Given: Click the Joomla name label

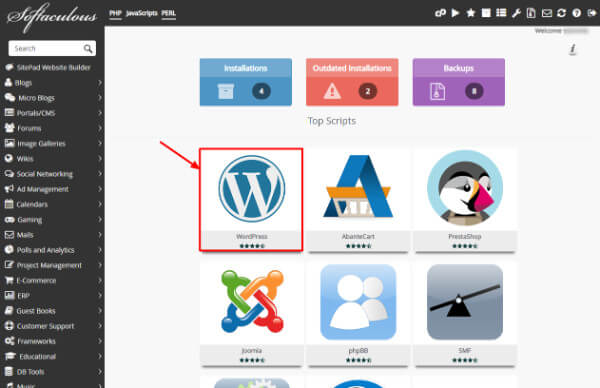Looking at the screenshot, I should tap(252, 351).
